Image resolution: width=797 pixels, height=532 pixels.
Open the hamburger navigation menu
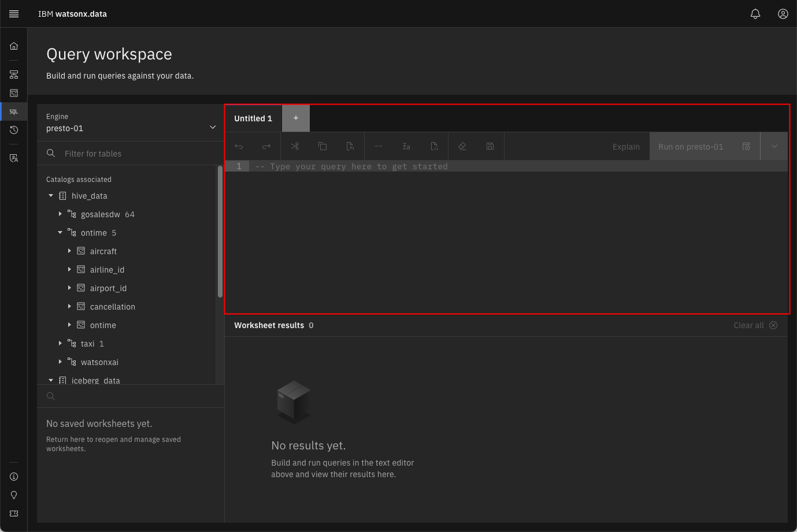point(14,14)
